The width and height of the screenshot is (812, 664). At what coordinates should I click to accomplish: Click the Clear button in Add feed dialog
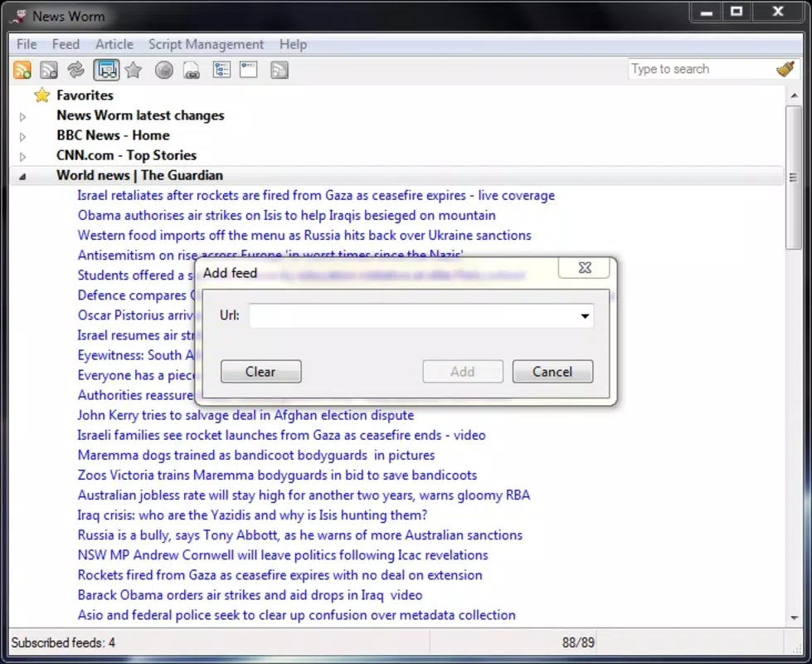(260, 372)
